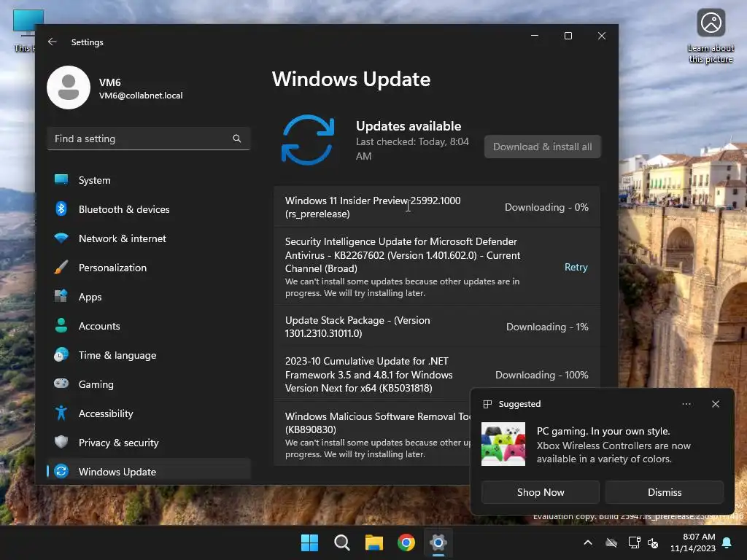
Task: Launch Google Chrome from taskbar
Action: [x=406, y=542]
